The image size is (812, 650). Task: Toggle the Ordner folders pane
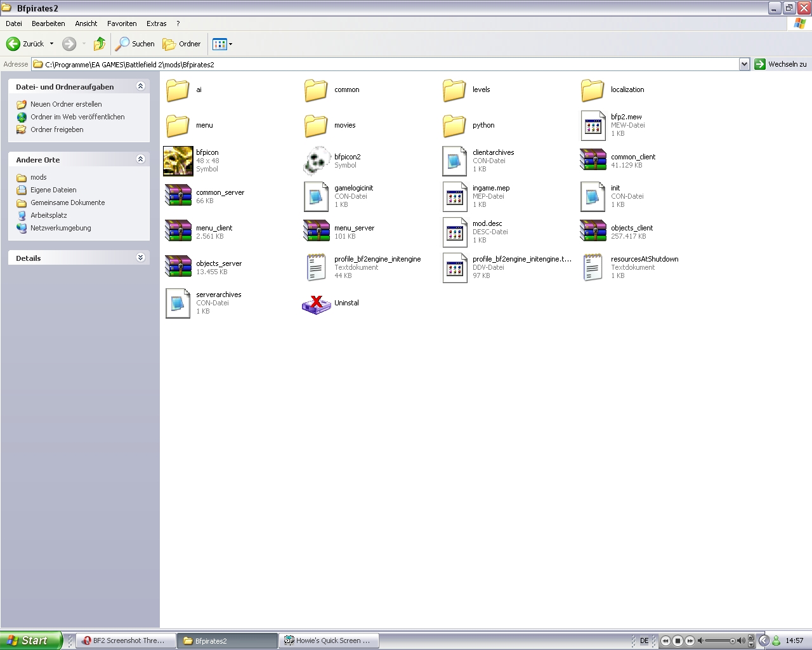[x=182, y=44]
